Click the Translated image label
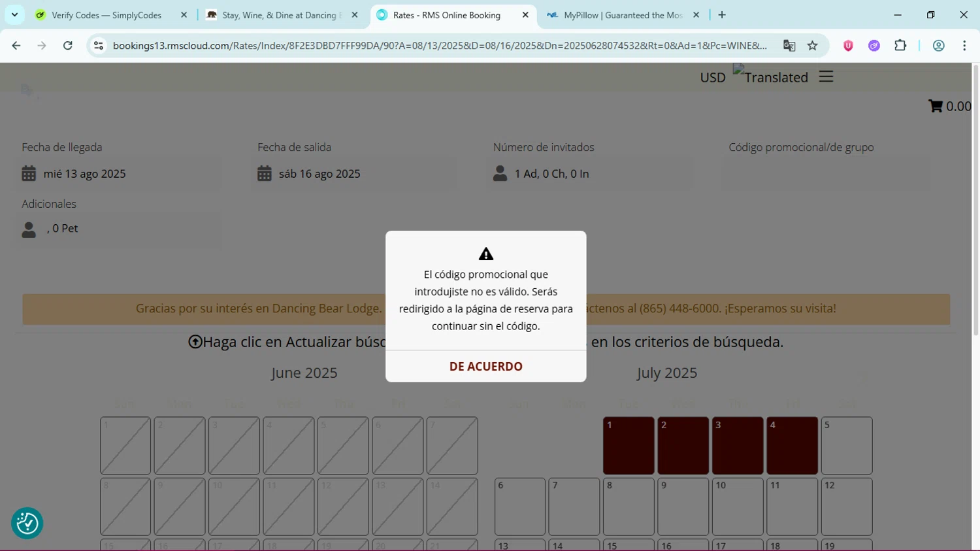The width and height of the screenshot is (980, 551). pos(770,75)
